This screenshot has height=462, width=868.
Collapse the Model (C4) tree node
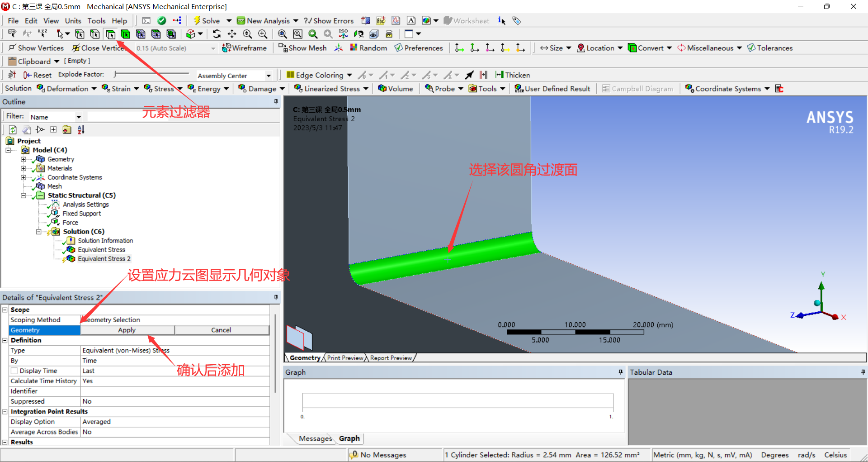point(8,150)
